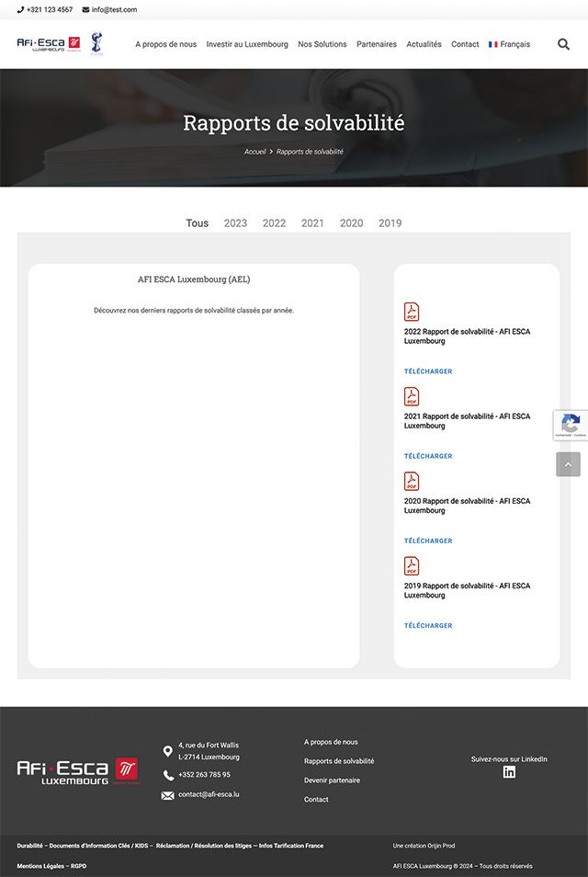Select the 2022 filter tab
588x877 pixels.
(274, 223)
